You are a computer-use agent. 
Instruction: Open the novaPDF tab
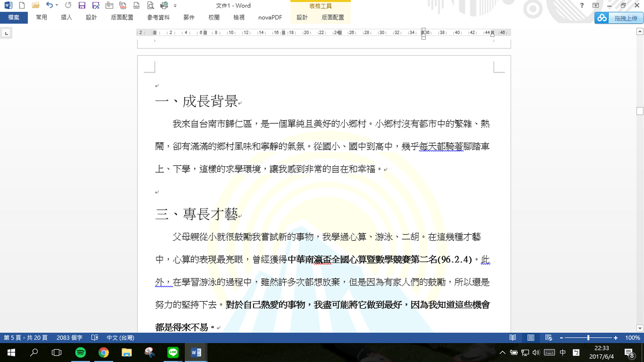[x=270, y=17]
